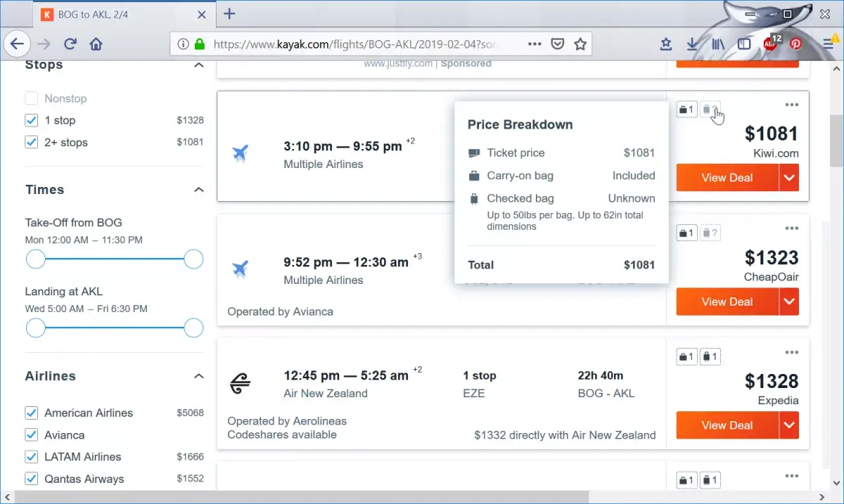The width and height of the screenshot is (844, 504).
Task: Go back to the previous page
Action: (x=17, y=44)
